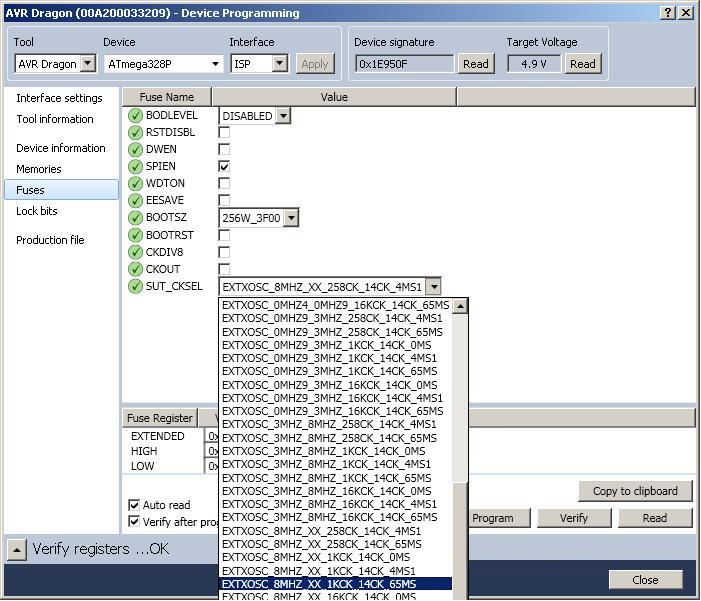Toggle the RSTDISBL fuse checkbox
Viewport: 701px width, 601px height.
pyautogui.click(x=224, y=132)
